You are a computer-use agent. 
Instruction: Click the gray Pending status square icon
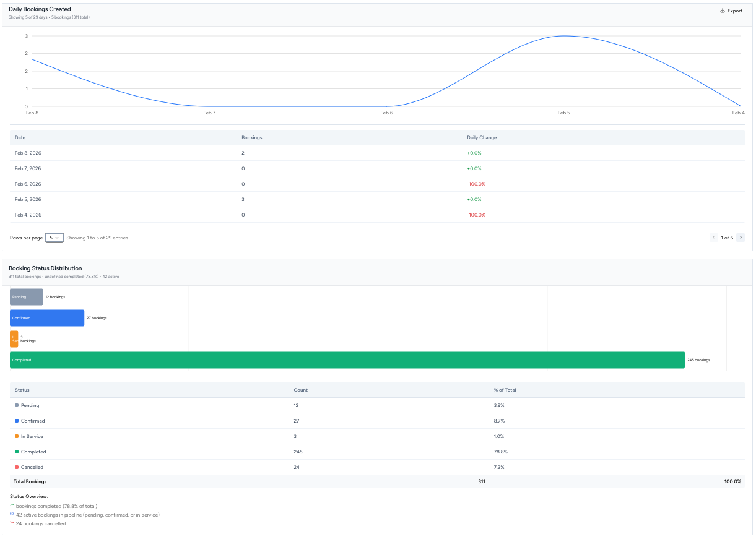[x=15, y=405]
